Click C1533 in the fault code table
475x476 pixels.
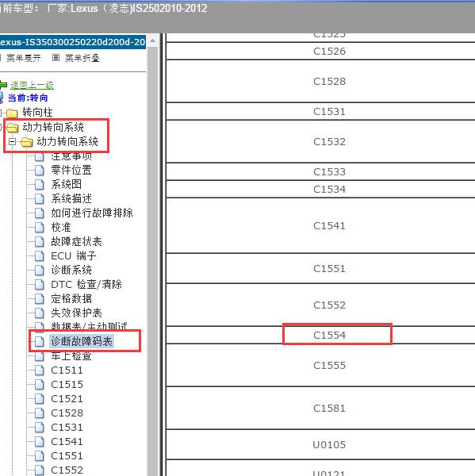[x=329, y=172]
